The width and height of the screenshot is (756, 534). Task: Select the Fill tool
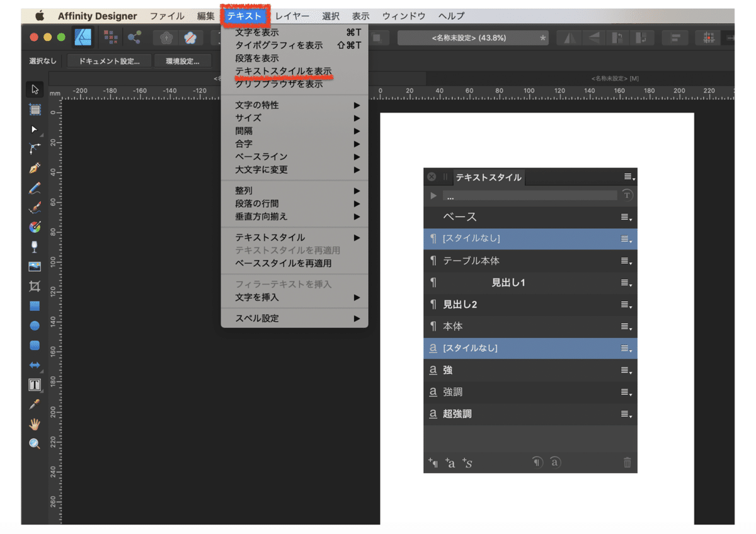[x=35, y=227]
